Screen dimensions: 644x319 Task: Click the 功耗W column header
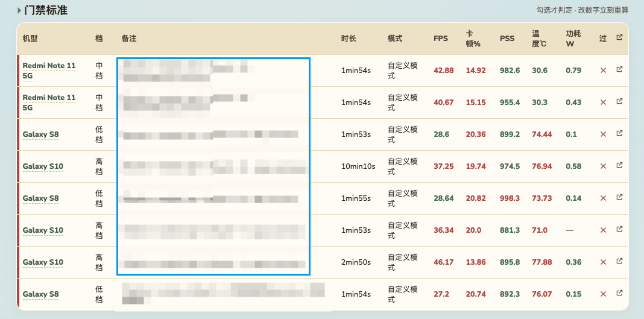(573, 39)
